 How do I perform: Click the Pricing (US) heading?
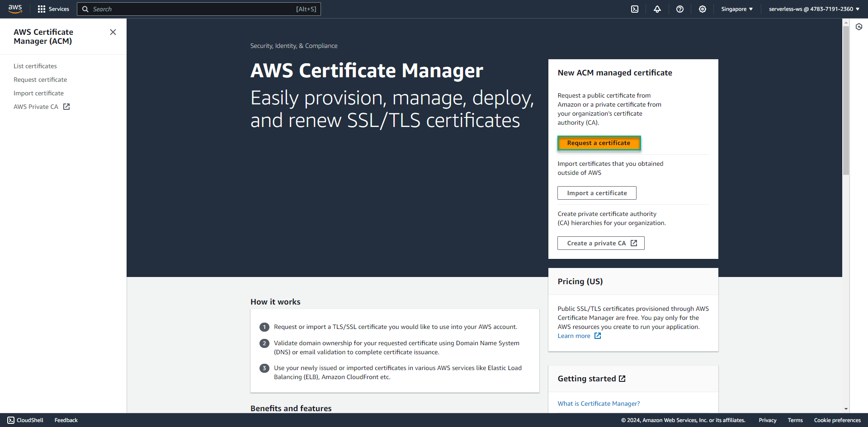coord(580,282)
